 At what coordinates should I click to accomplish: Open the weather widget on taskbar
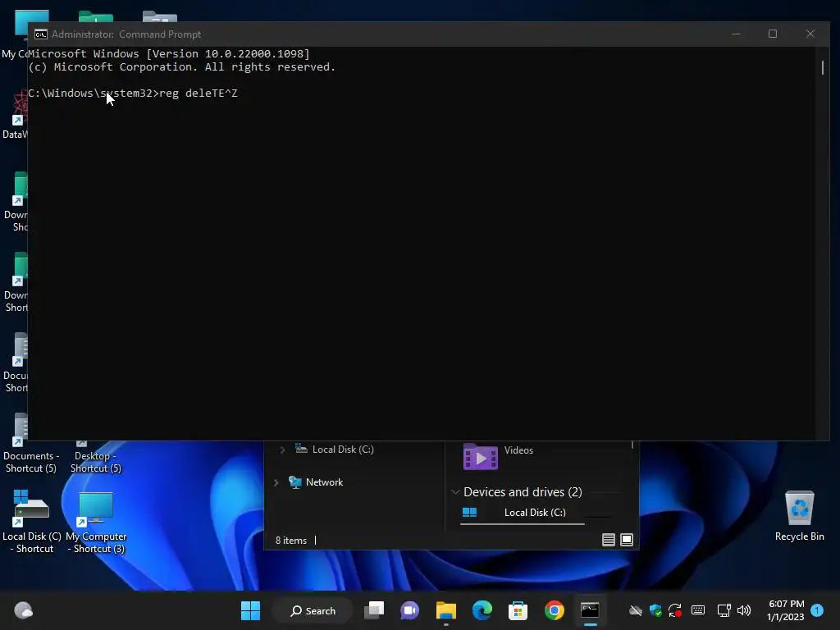coord(23,610)
